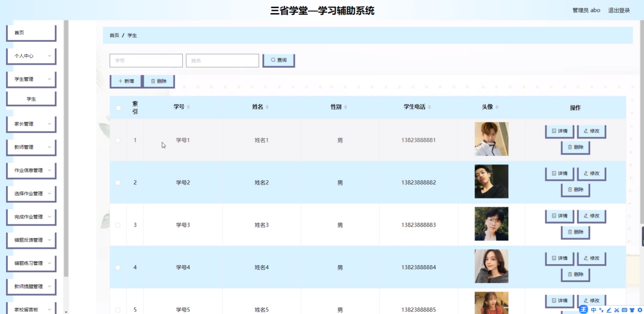Image resolution: width=644 pixels, height=314 pixels.
Task: Check the checkbox for row 学号3
Action: tap(118, 225)
